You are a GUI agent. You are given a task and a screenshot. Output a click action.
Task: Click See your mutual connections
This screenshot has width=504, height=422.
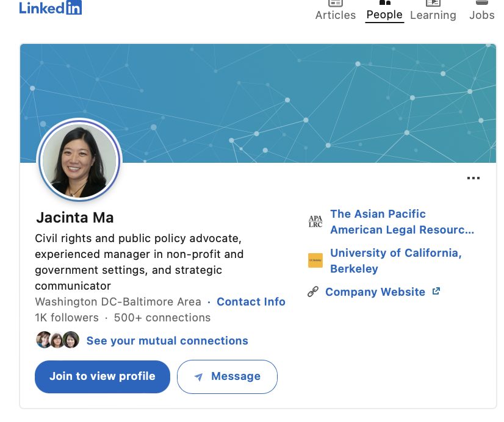(x=167, y=341)
